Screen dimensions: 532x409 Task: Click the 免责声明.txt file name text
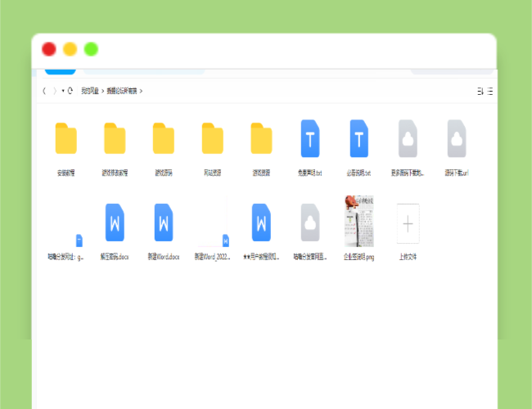tap(309, 173)
